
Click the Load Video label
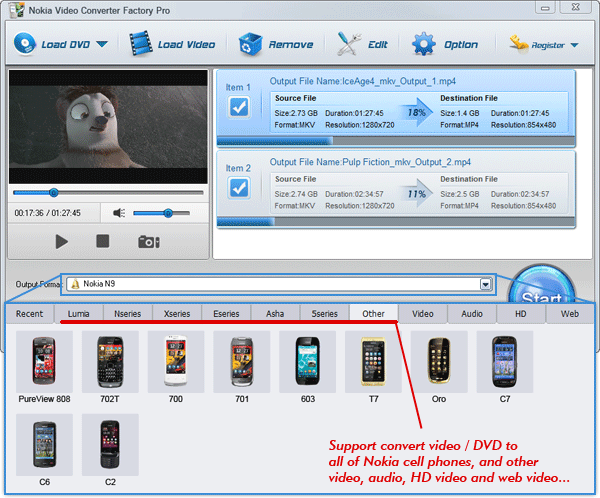click(186, 45)
